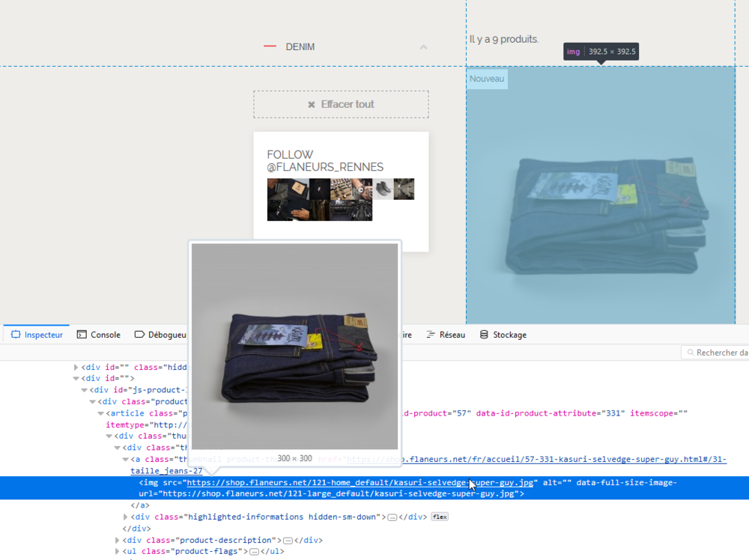Switch to the Console tab
This screenshot has height=560, width=749.
(x=98, y=335)
